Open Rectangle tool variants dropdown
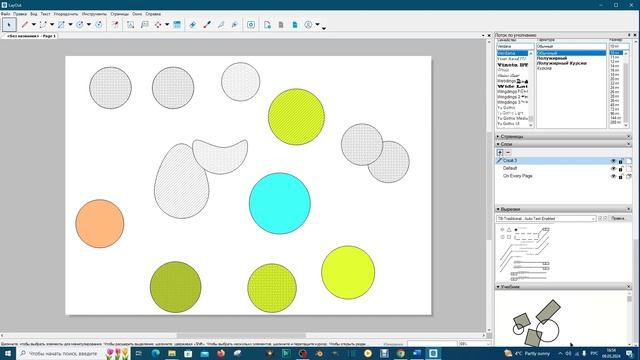This screenshot has width=640, height=360. click(70, 24)
